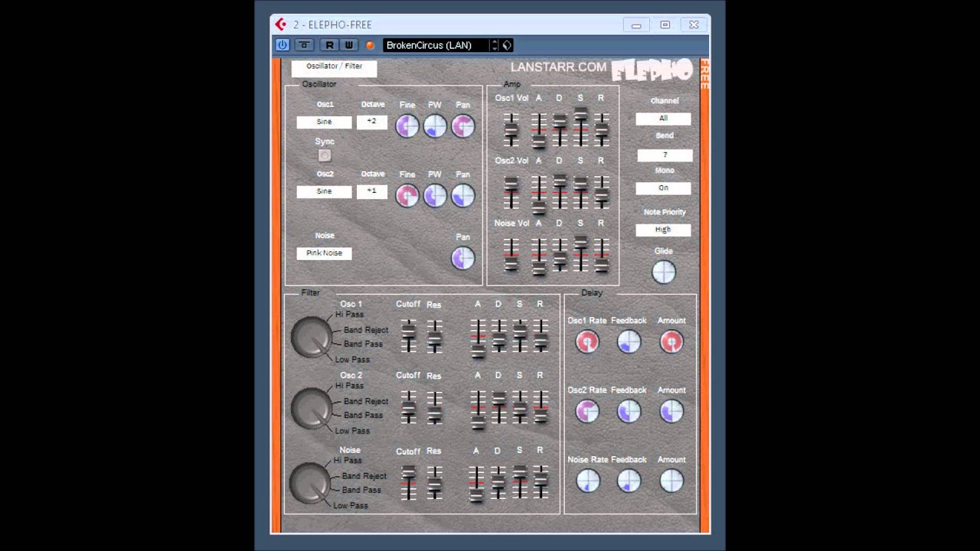
Task: Open the Channel All dropdown
Action: pyautogui.click(x=663, y=118)
